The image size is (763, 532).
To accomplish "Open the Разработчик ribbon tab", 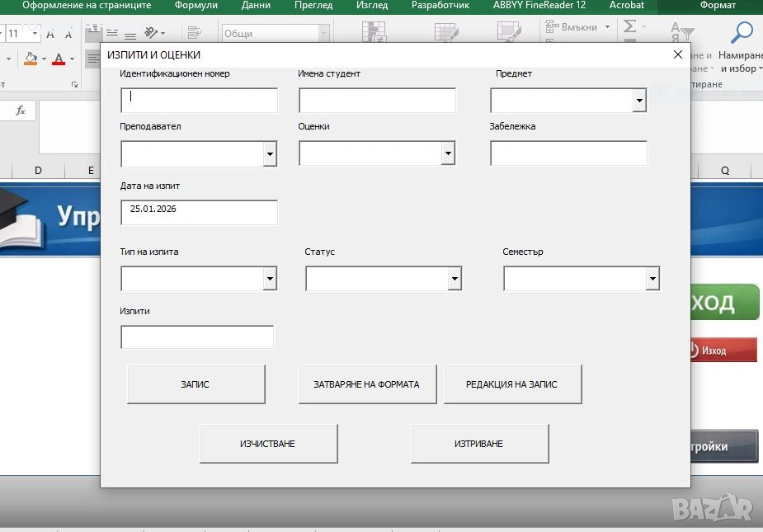I will pos(440,6).
